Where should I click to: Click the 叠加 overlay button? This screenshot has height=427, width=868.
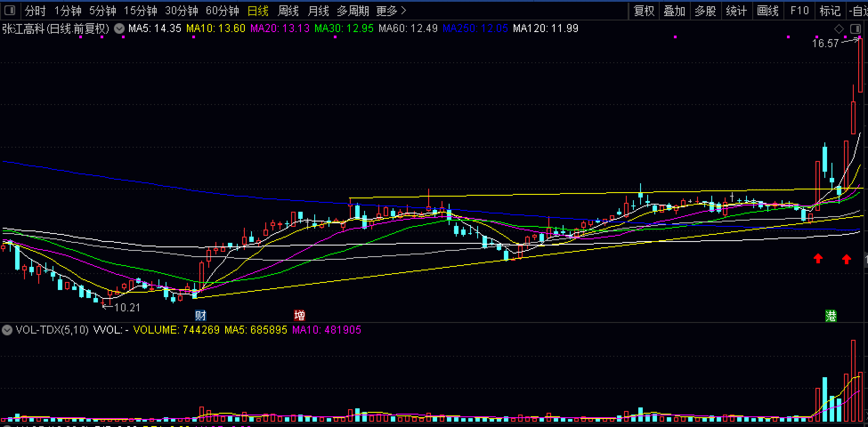point(674,11)
